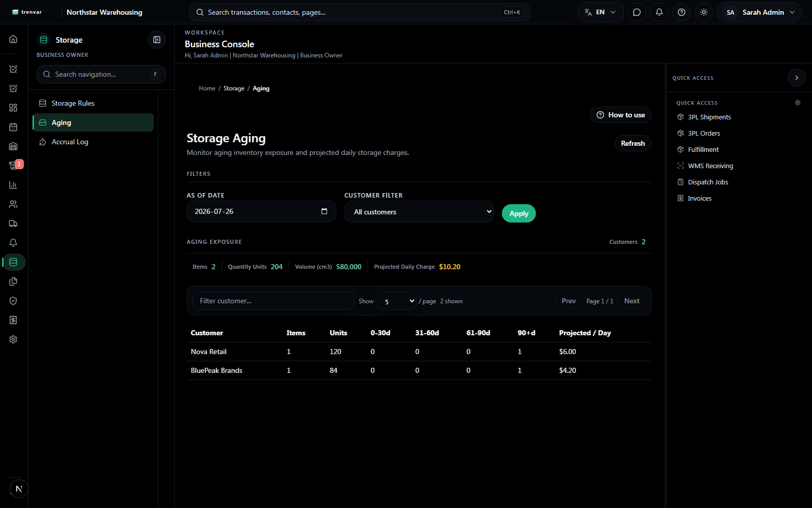Open the scroll icon with badge 1
The image size is (812, 508).
13,166
